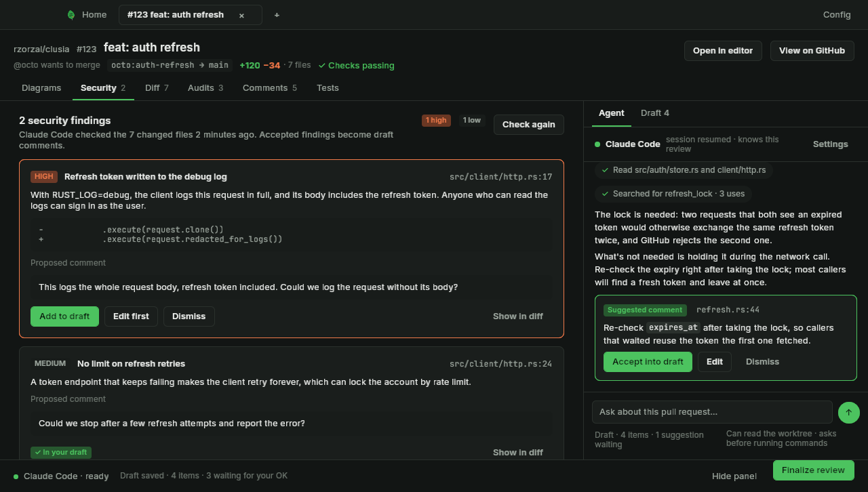Click the 7 files count
Viewport: 868px width, 492px height.
(299, 65)
